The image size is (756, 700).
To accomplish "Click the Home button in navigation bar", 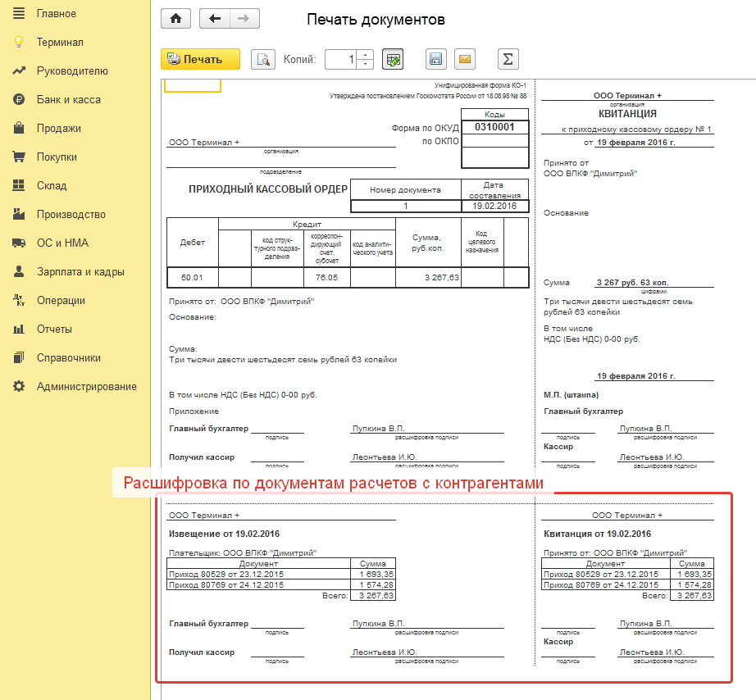I will (x=175, y=19).
